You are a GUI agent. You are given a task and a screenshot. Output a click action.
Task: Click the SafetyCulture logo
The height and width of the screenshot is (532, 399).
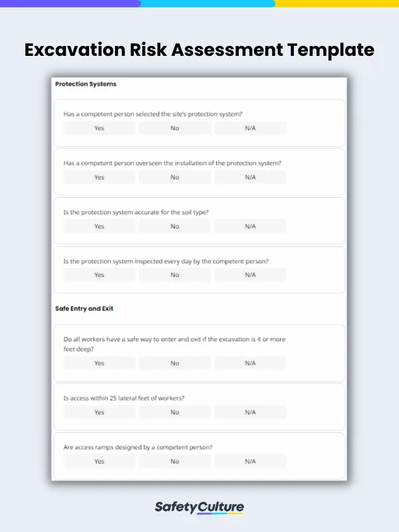coord(199,508)
